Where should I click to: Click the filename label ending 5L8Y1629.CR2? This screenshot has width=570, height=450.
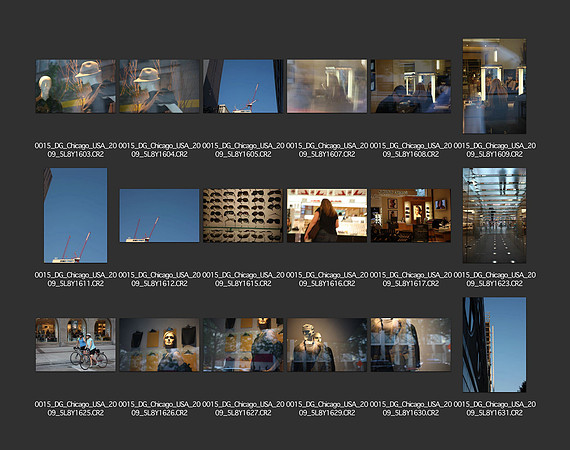coord(327,409)
